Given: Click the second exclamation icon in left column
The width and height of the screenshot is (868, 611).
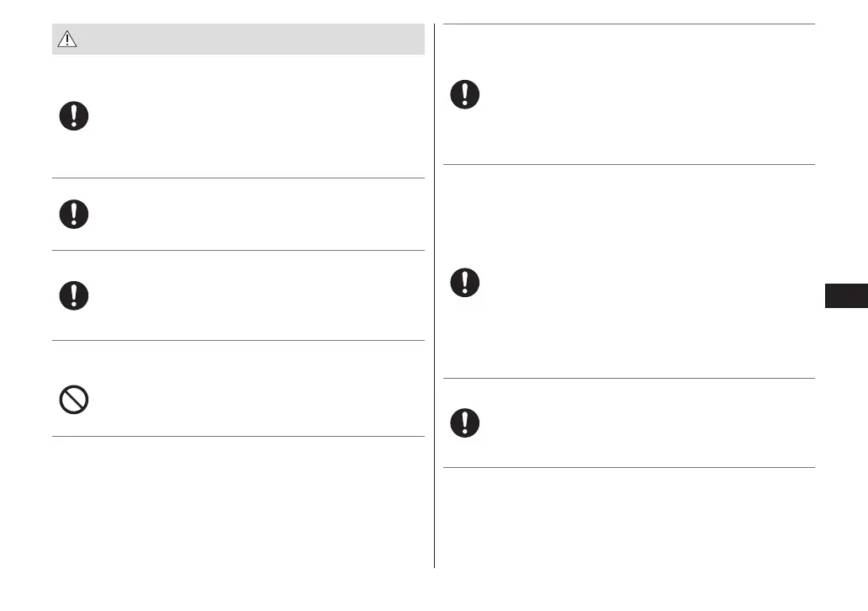Looking at the screenshot, I should pyautogui.click(x=74, y=215).
